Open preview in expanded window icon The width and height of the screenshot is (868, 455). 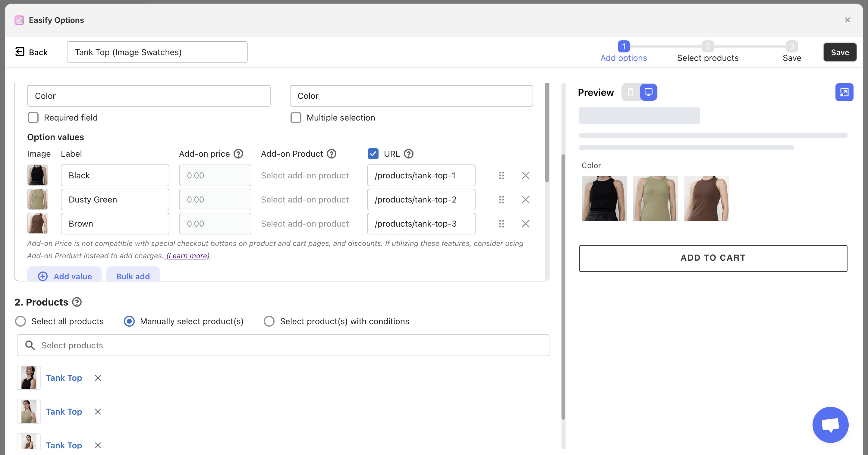click(x=844, y=92)
